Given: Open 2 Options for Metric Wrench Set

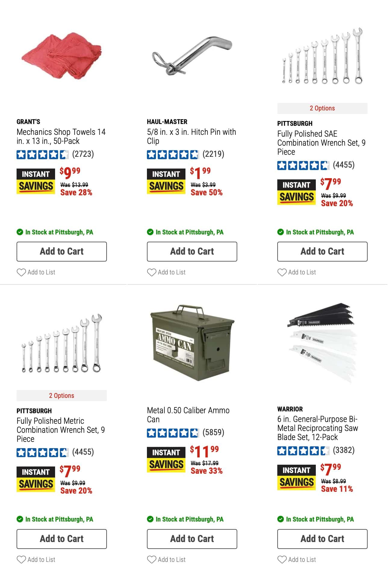Looking at the screenshot, I should [x=61, y=396].
